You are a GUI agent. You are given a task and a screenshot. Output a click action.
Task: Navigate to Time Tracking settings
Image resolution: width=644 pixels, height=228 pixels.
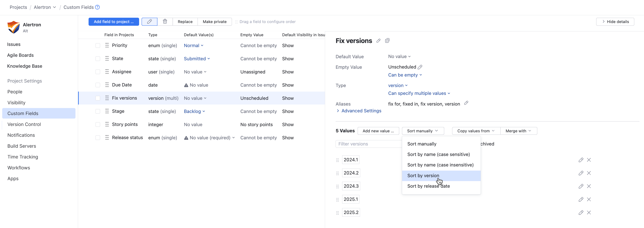pyautogui.click(x=22, y=157)
